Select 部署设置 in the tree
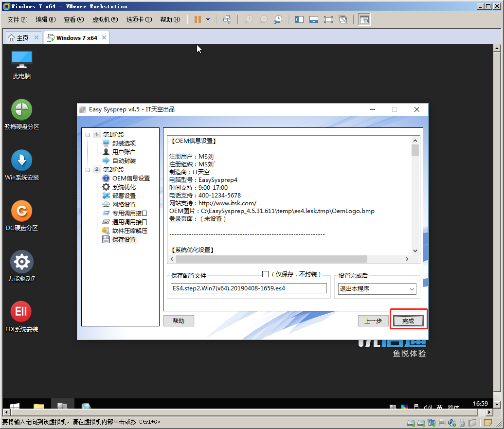504x429 pixels. pos(124,196)
